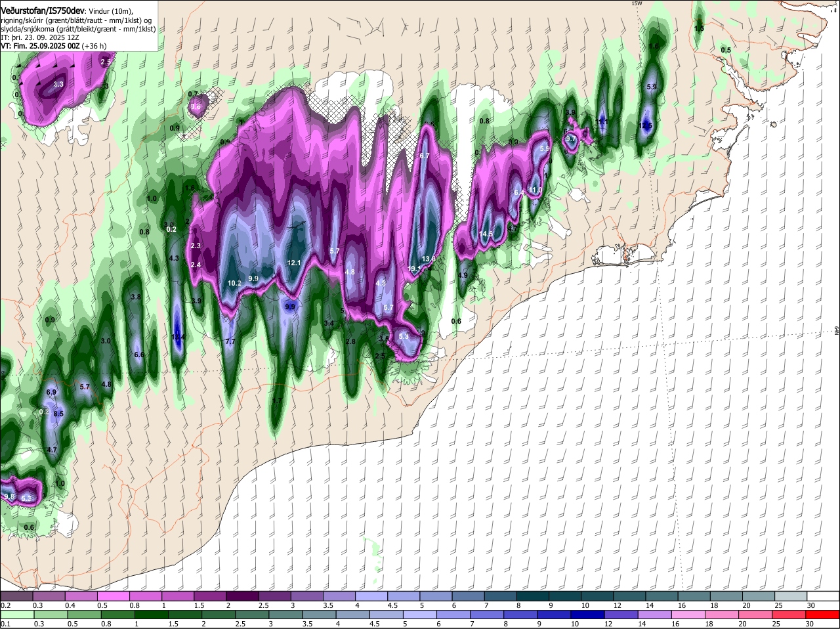This screenshot has height=629, width=840.
Task: Click the 4.7 precipitation value on the map
Action: 52,450
